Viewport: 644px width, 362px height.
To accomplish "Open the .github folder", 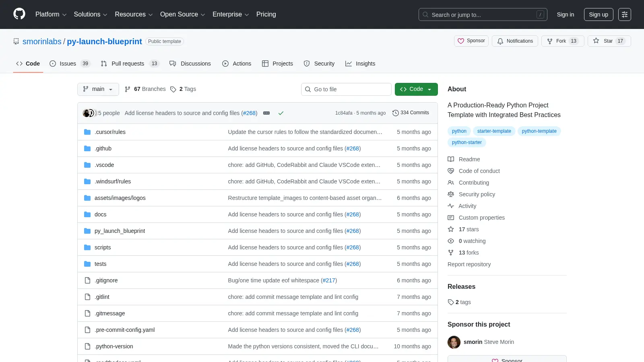I will 103,148.
